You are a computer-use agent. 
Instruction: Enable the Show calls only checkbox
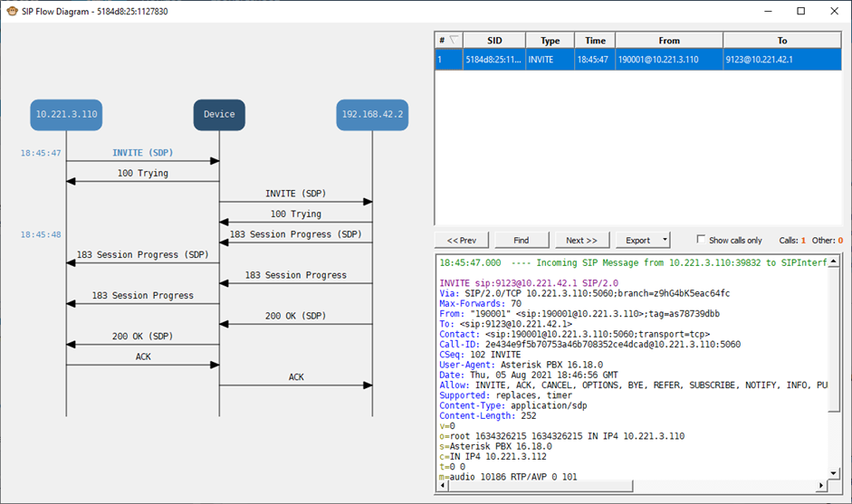point(701,240)
